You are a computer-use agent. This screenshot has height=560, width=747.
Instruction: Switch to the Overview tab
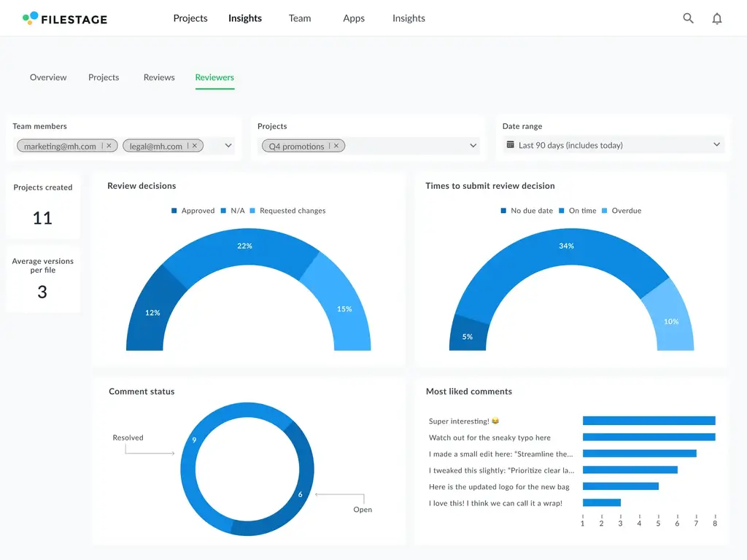[48, 77]
